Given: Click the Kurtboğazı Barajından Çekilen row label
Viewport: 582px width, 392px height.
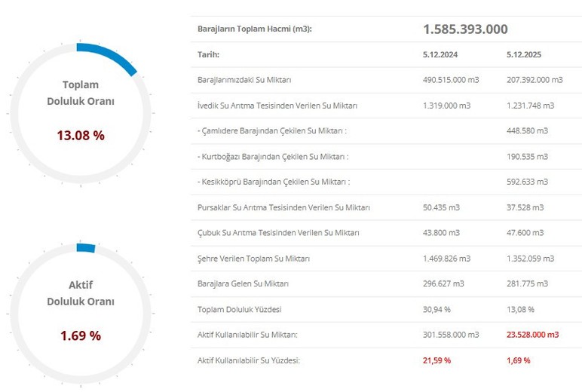Looking at the screenshot, I should [273, 157].
